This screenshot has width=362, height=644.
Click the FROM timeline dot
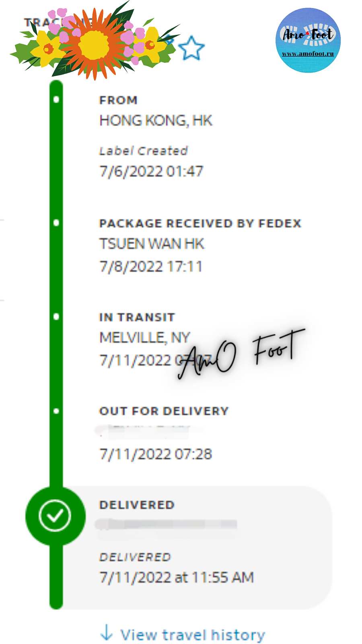tap(56, 99)
